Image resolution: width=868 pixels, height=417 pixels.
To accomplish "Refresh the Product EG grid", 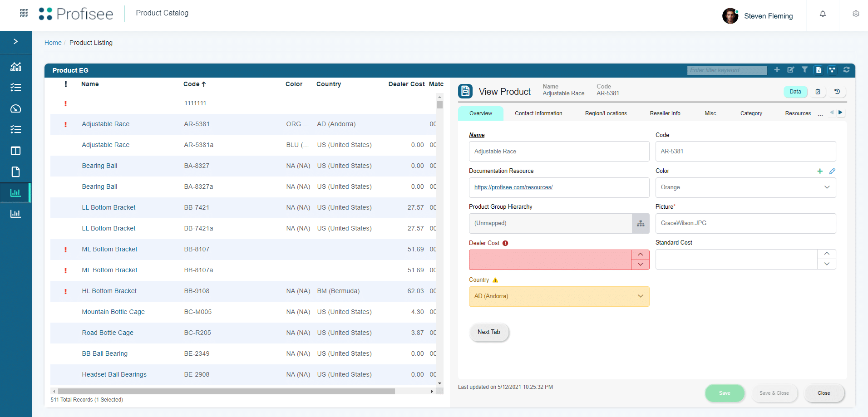I will (847, 70).
